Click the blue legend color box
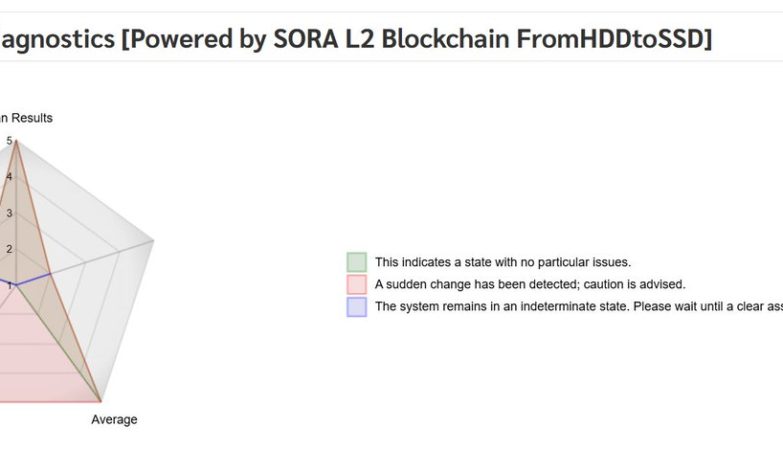Screen dimensions: 783x450 click(357, 307)
